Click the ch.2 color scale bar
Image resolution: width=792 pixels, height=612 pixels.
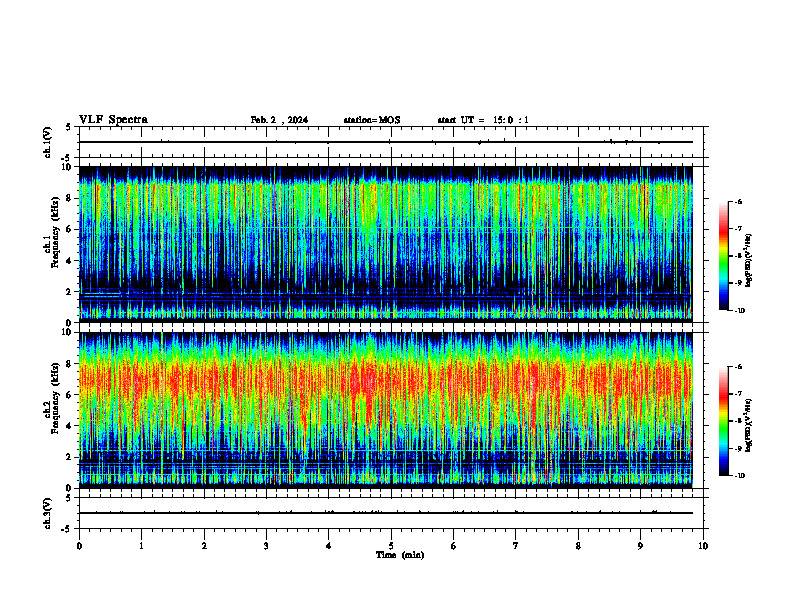click(x=723, y=421)
